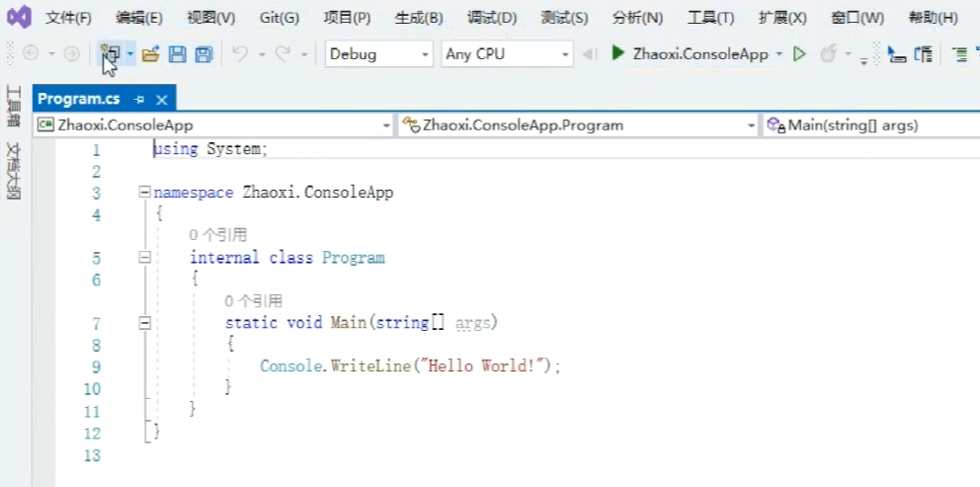Select the Program.cs editor tab
Viewport: 980px width, 487px height.
point(79,100)
